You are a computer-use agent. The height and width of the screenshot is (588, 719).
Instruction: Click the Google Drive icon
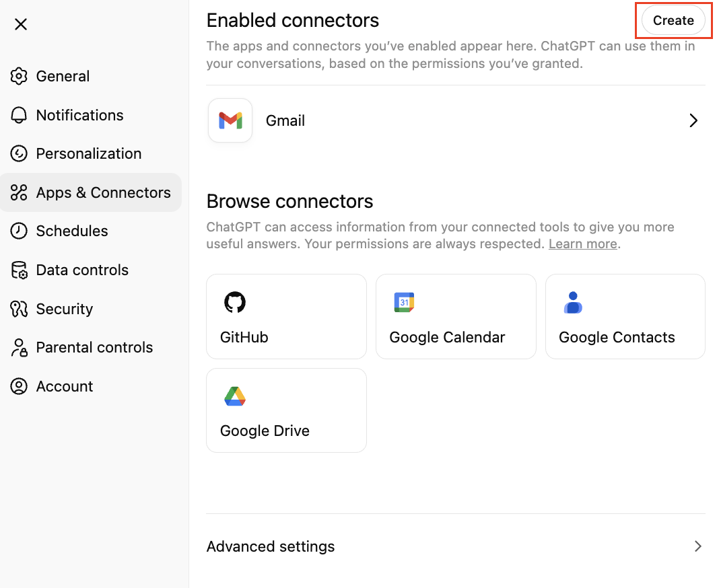coord(235,397)
